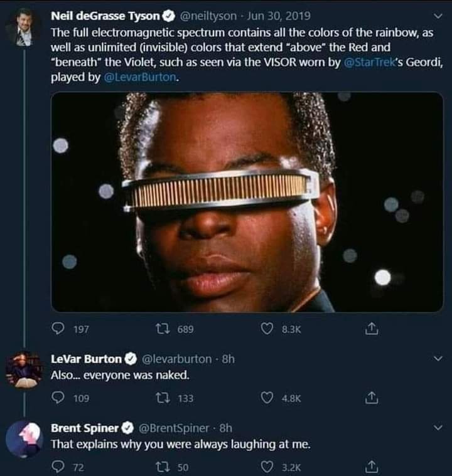Reply to Neil deGrasse Tyson's tweet

pos(58,329)
